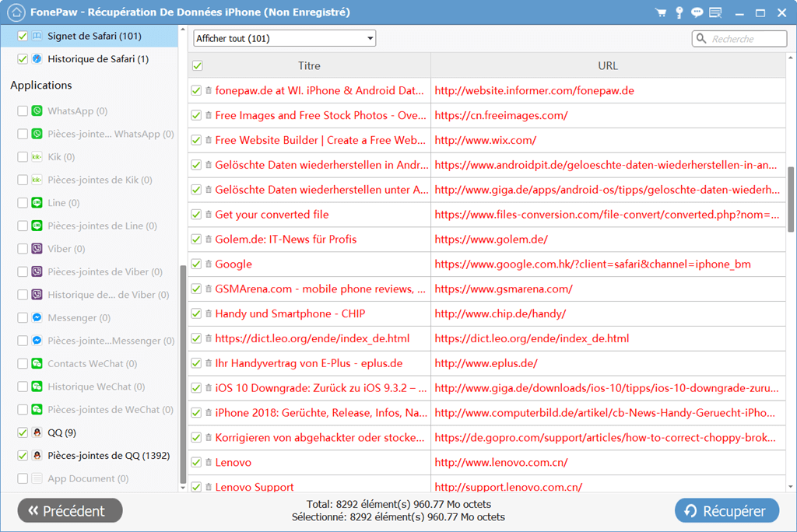Click the QQ penguin icon

tap(37, 432)
